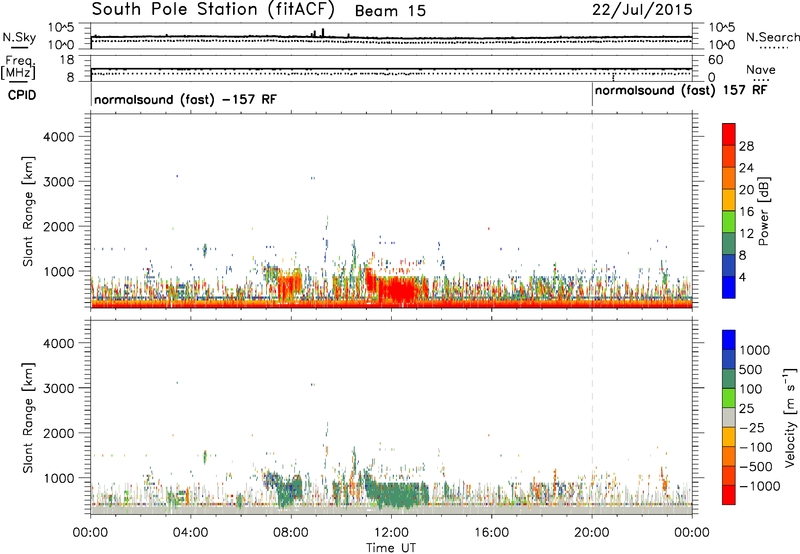Click the "16:00" time axis label
800x554 pixels.
click(491, 533)
